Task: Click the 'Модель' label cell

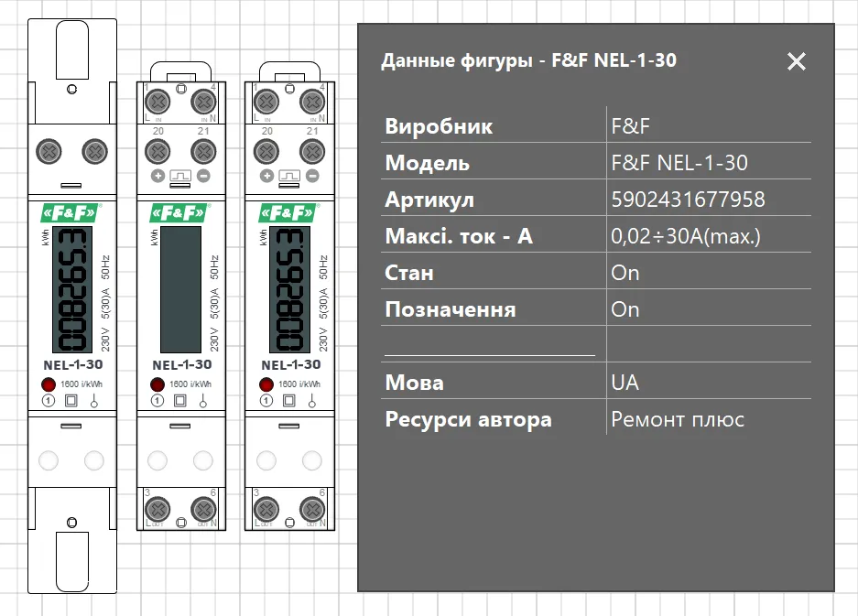Action: tap(494, 163)
